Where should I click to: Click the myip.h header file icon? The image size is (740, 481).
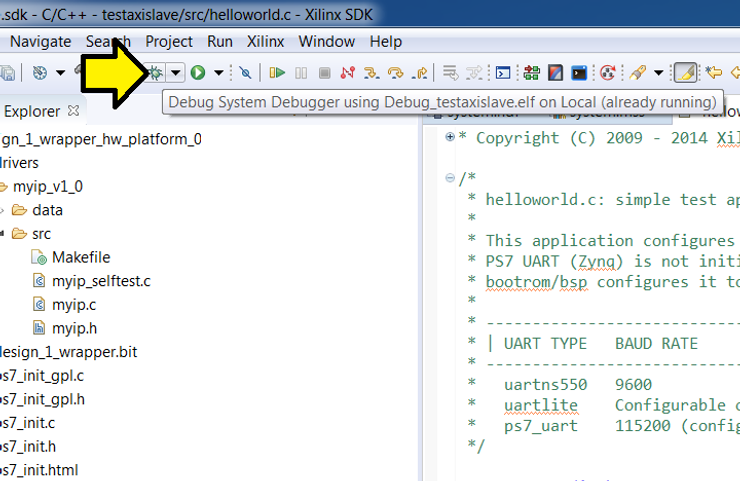tap(39, 328)
